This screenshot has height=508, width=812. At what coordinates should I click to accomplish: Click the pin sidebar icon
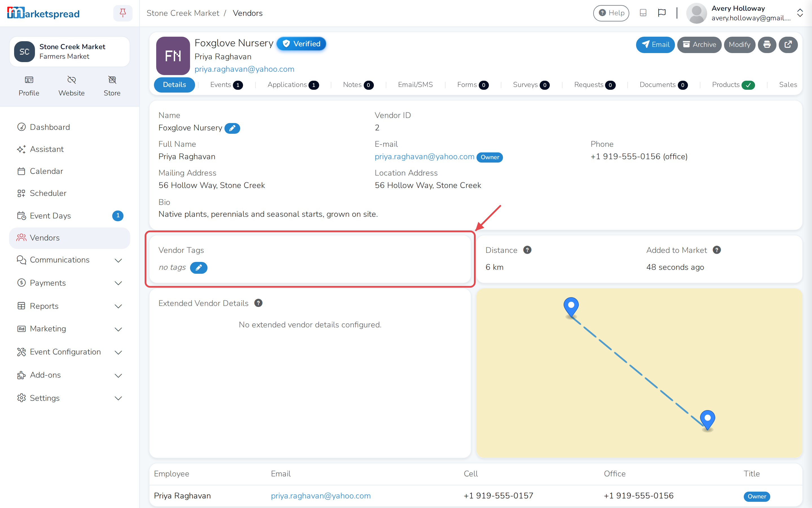coord(123,13)
